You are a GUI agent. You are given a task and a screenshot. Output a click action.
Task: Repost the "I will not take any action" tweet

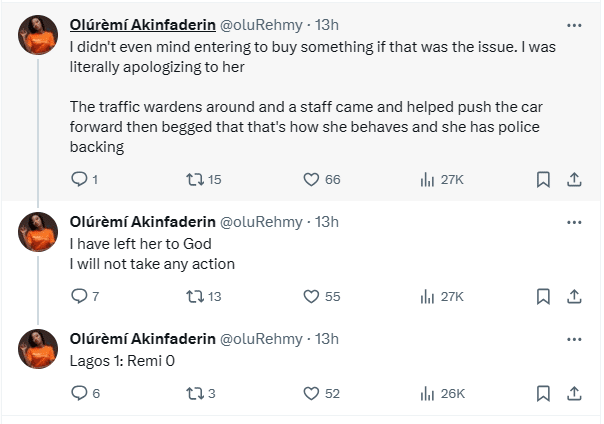coord(196,296)
